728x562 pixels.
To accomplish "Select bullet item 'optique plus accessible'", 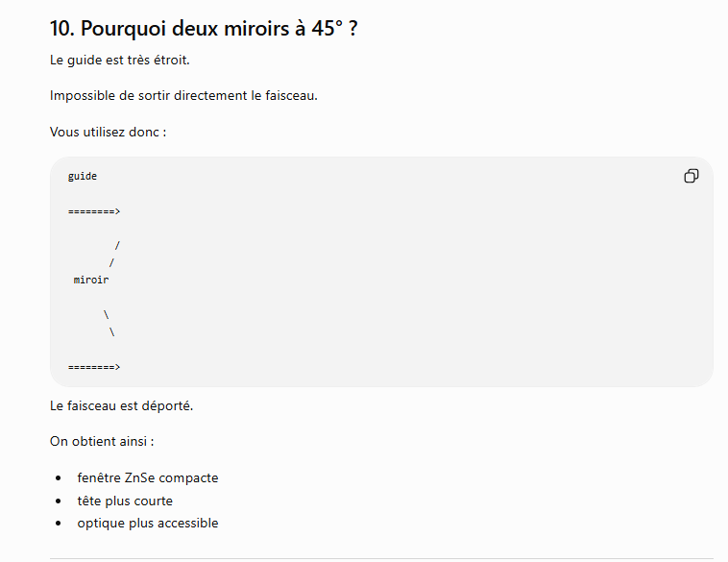I will click(148, 524).
